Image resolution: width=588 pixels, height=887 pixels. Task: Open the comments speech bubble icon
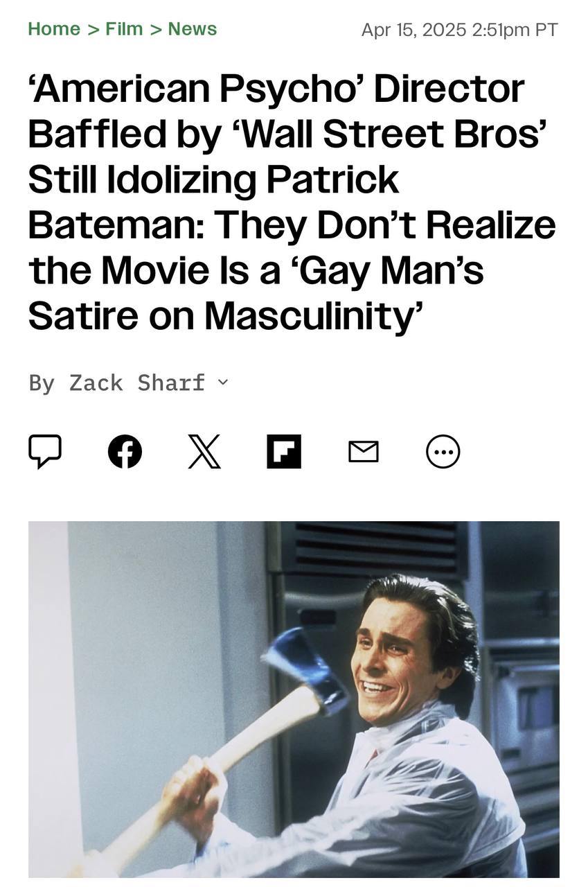coord(45,452)
